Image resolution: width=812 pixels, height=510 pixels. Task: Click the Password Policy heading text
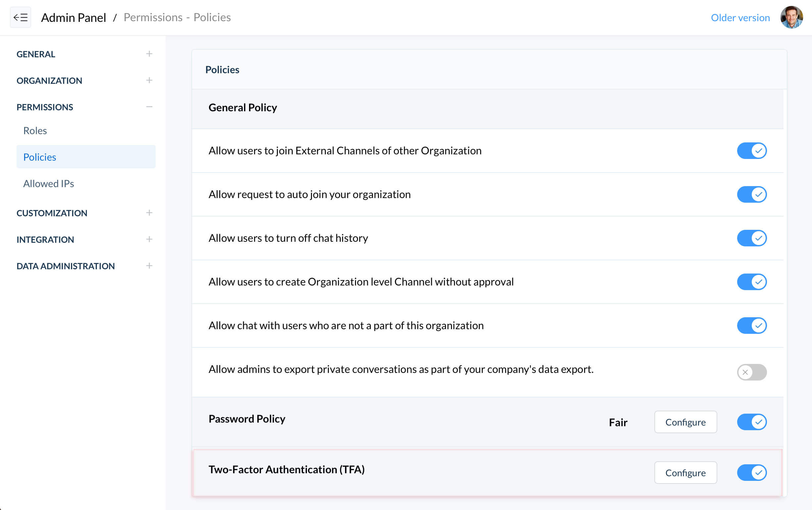tap(247, 419)
